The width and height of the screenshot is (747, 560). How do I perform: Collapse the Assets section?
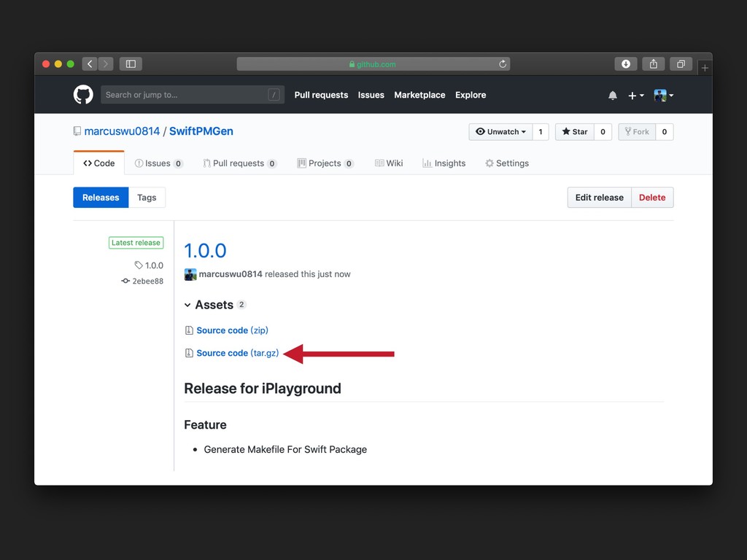coord(215,305)
